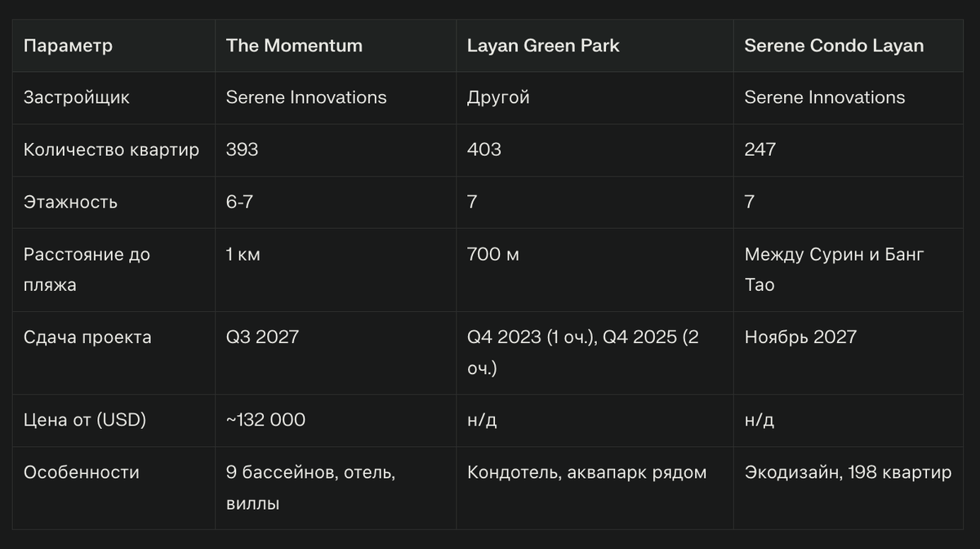Select the "Другой" developer cell
The width and height of the screenshot is (980, 549).
498,97
